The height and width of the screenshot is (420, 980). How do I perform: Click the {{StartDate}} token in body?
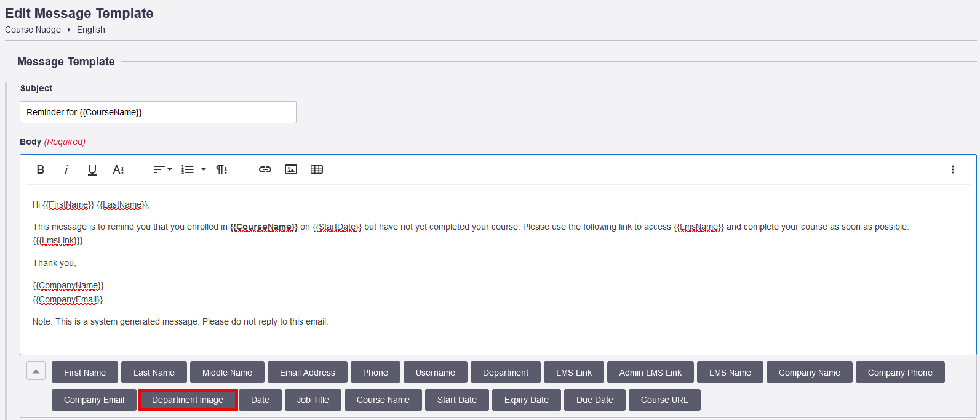point(337,227)
